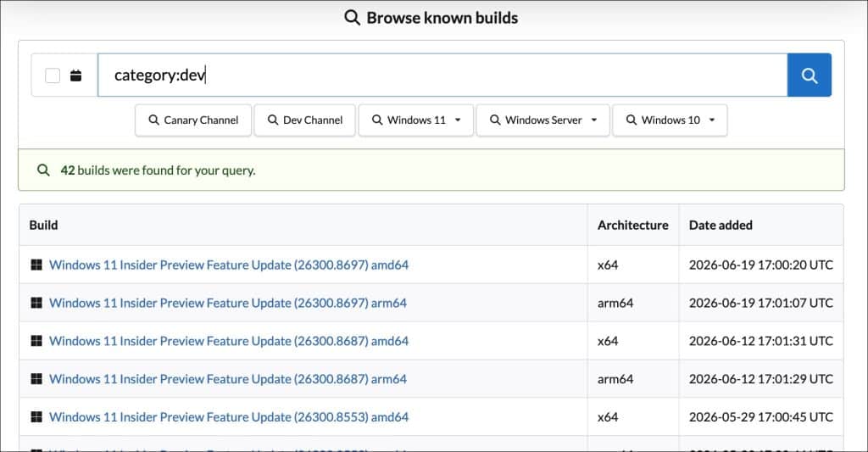This screenshot has width=868, height=452.
Task: Toggle the checkbox next to the calendar icon
Action: click(x=53, y=75)
